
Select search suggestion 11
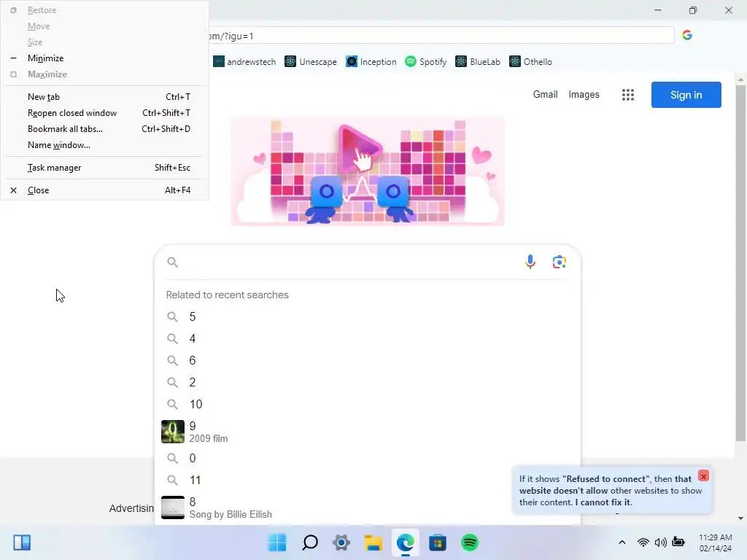pos(368,480)
